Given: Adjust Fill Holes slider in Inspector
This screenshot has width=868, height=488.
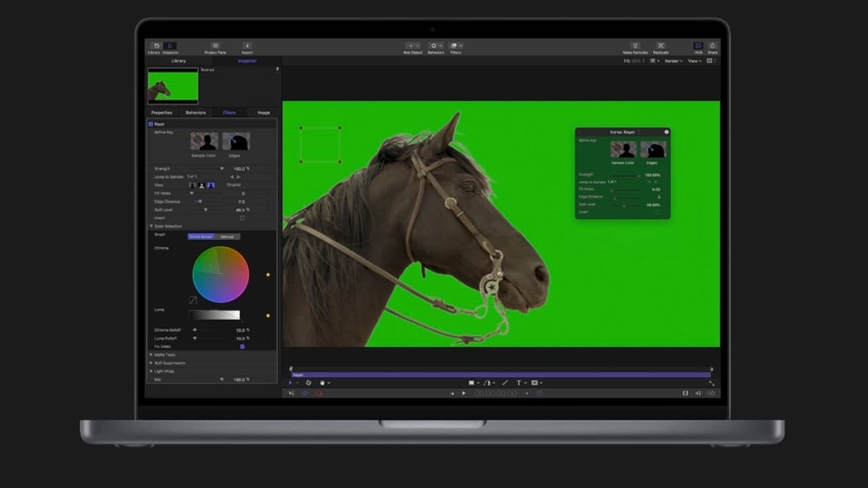Looking at the screenshot, I should 191,193.
